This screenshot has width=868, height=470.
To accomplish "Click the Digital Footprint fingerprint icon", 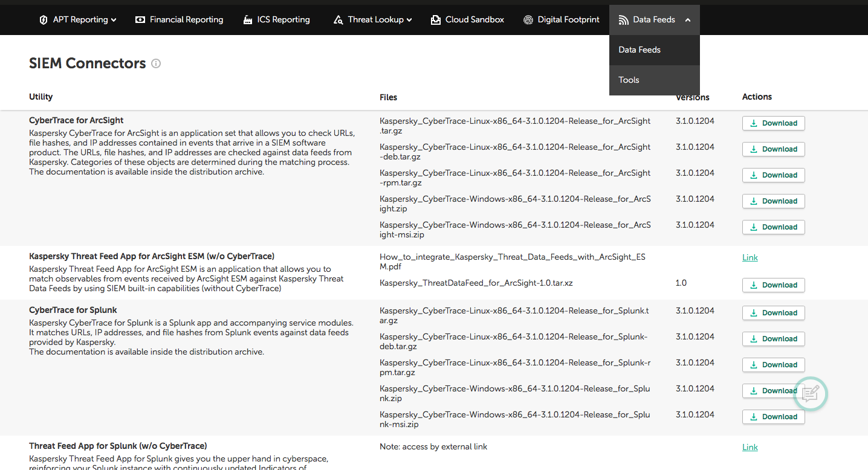I will [528, 20].
